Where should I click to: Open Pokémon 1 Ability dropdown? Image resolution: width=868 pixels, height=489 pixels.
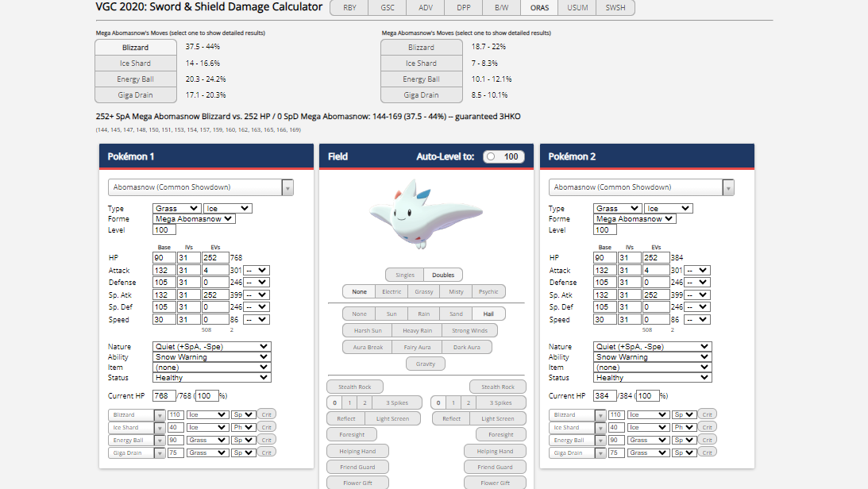coord(211,357)
